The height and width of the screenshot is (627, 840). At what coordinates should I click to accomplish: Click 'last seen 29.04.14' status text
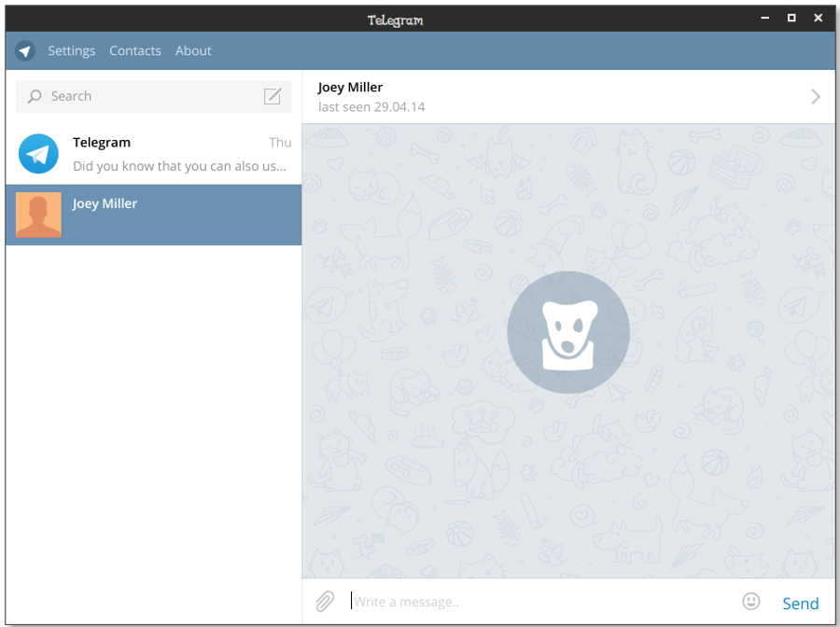coord(371,107)
